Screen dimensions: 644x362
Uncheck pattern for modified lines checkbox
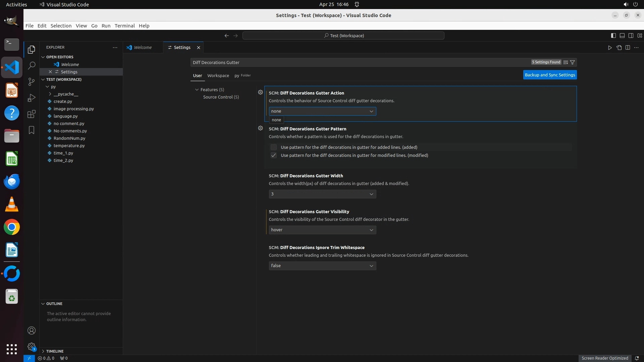[x=274, y=155]
